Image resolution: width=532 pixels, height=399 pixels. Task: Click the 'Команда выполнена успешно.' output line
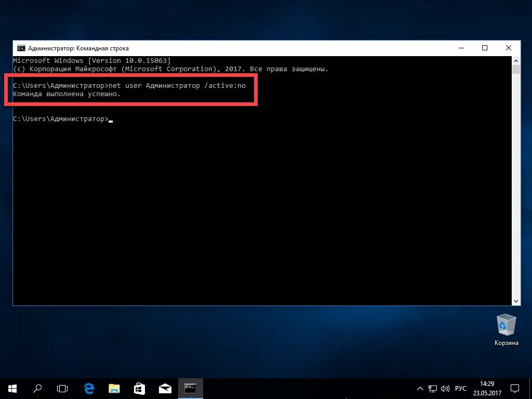point(67,94)
